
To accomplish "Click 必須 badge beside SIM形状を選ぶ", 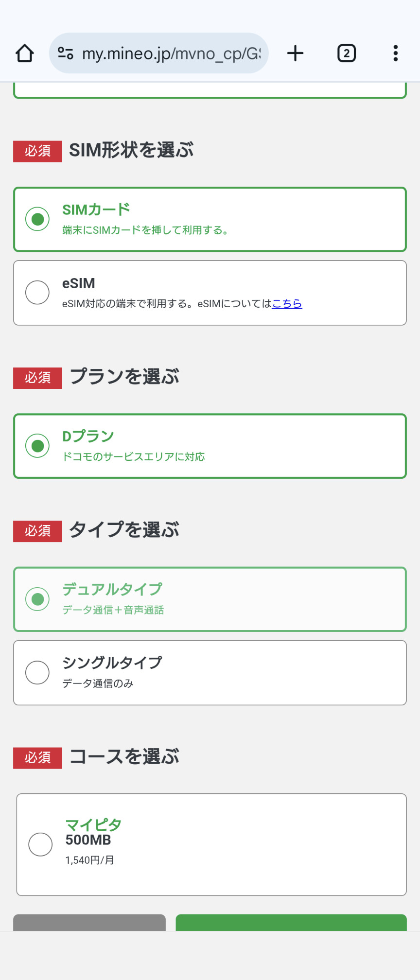I will [x=37, y=151].
